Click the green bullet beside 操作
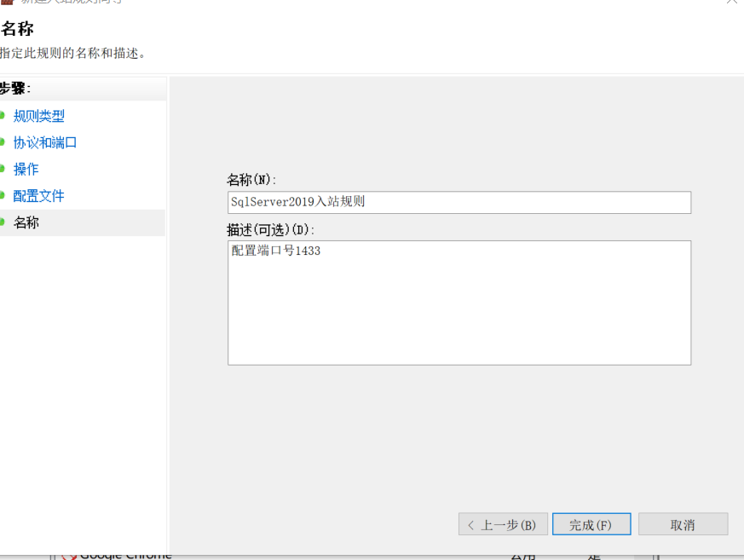The height and width of the screenshot is (560, 744). click(x=2, y=169)
